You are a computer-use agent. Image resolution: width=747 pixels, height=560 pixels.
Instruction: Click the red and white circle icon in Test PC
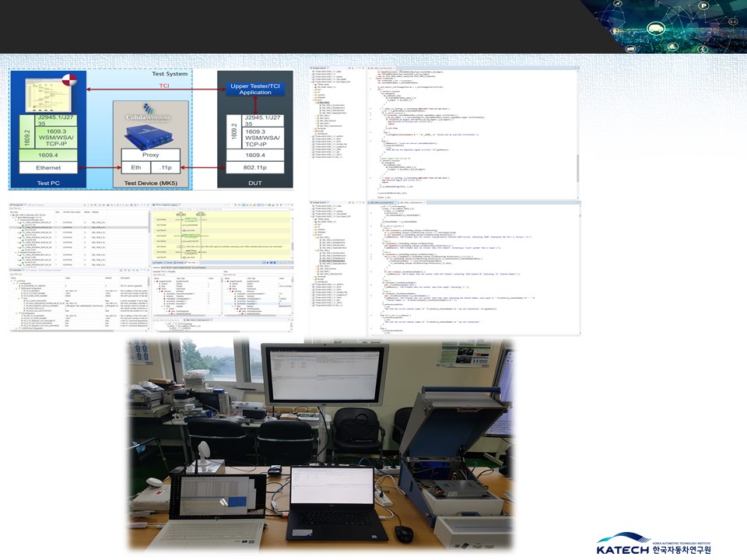69,80
